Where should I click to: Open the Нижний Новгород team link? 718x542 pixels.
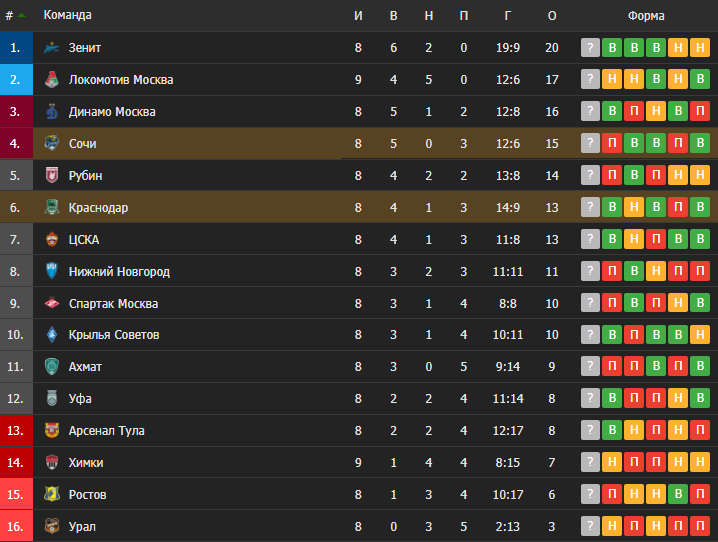[119, 271]
